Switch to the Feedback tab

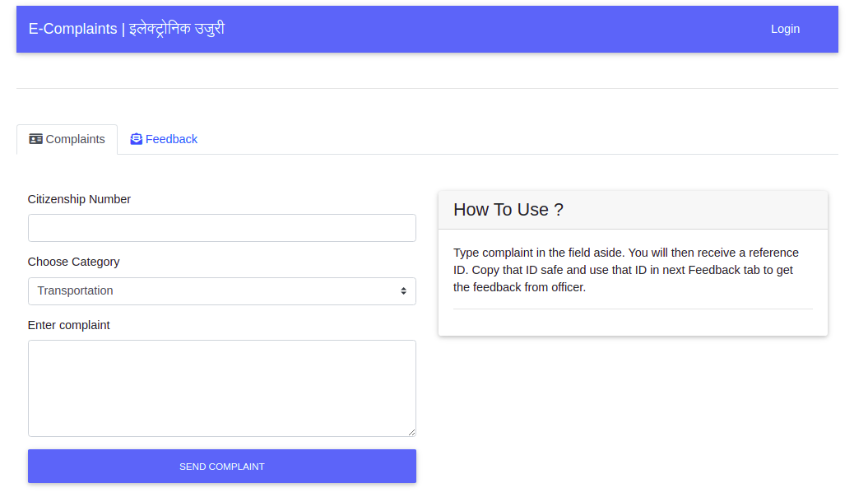click(164, 138)
